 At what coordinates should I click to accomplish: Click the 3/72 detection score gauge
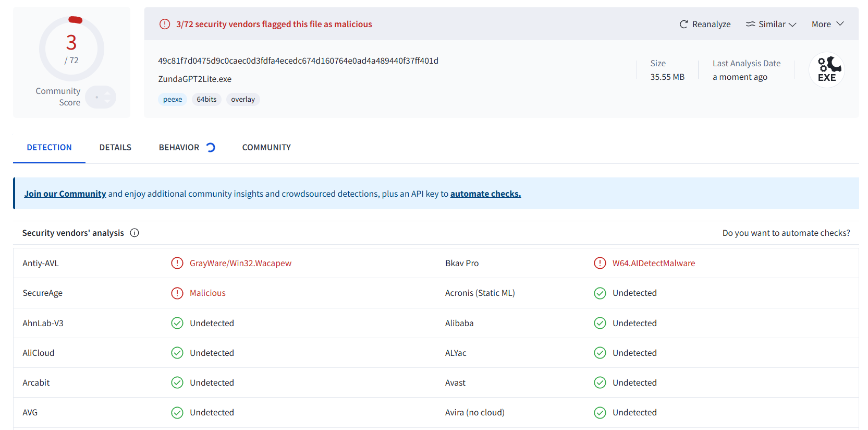pos(71,49)
